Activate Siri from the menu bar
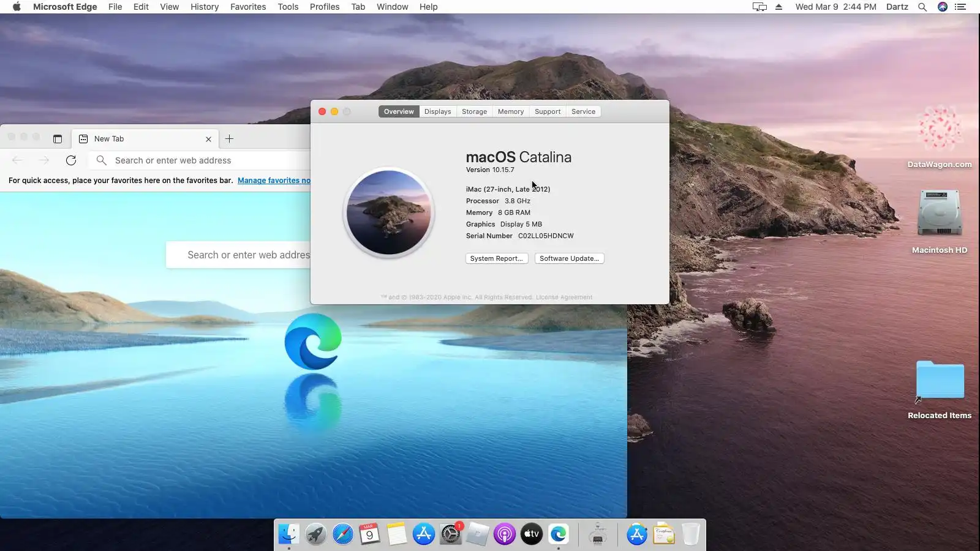Image resolution: width=980 pixels, height=551 pixels. [943, 7]
